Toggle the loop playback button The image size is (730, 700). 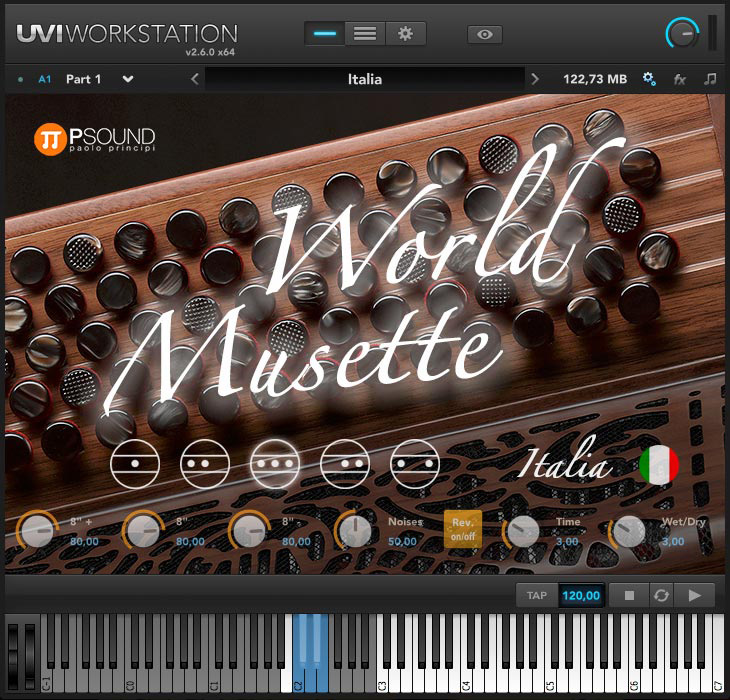tap(661, 595)
